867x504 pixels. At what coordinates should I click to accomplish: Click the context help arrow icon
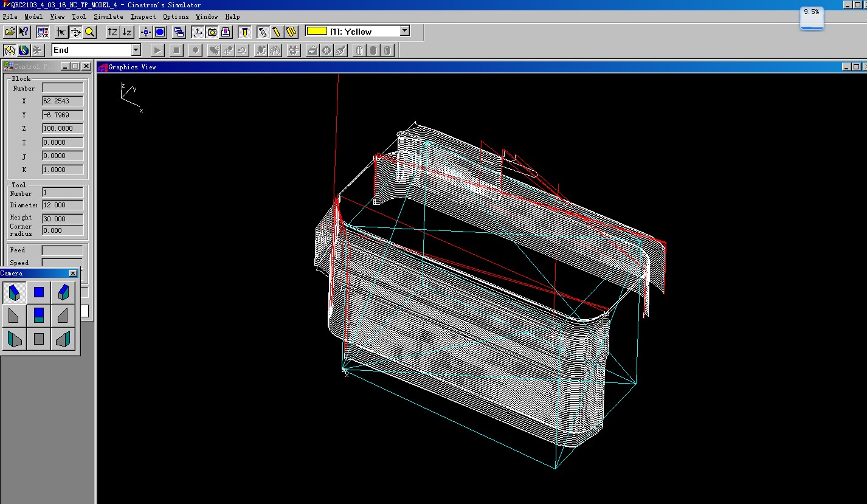[x=24, y=32]
